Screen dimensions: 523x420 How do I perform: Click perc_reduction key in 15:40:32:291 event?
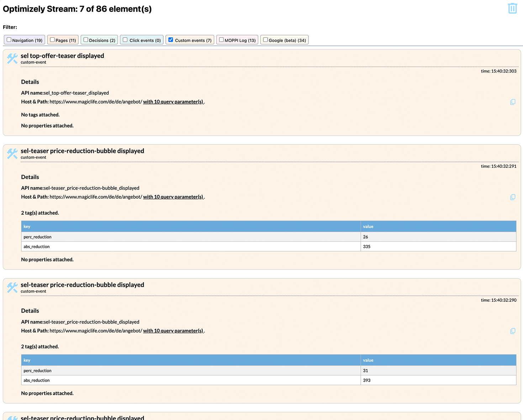[x=37, y=237]
